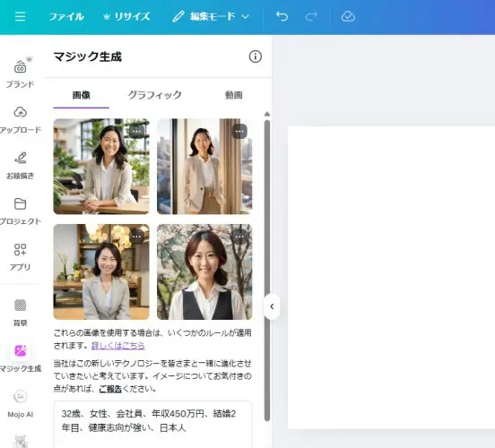This screenshot has height=448, width=495.
Task: Click the panel scrollbar up arrow
Action: (x=267, y=114)
